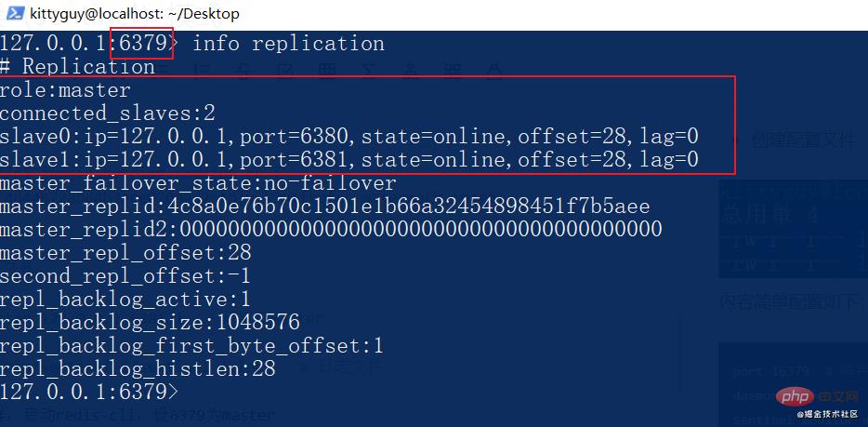The height and width of the screenshot is (427, 868).
Task: Click the 'repl_backlog_first_byte_offset:1' line
Action: click(191, 346)
